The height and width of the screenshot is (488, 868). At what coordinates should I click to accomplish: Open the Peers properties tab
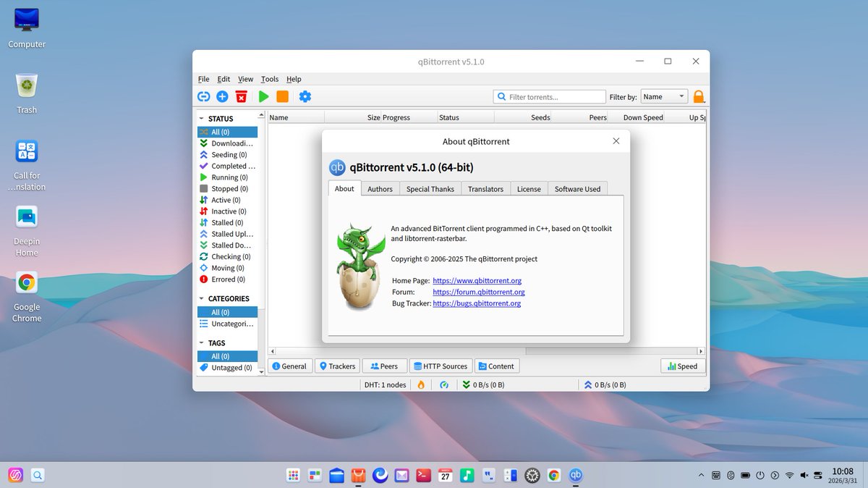[384, 366]
